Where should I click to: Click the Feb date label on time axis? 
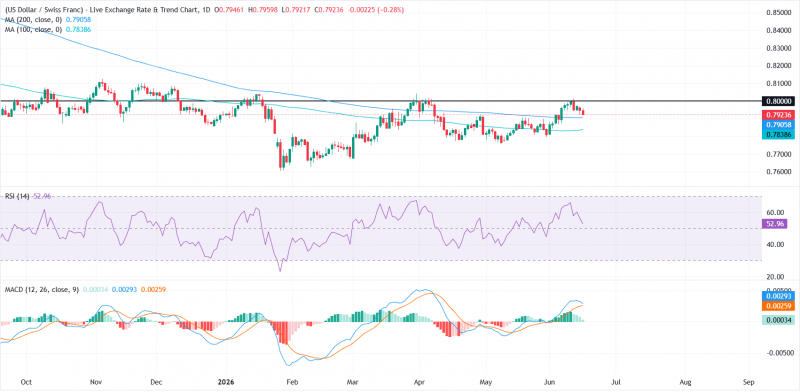pyautogui.click(x=292, y=382)
